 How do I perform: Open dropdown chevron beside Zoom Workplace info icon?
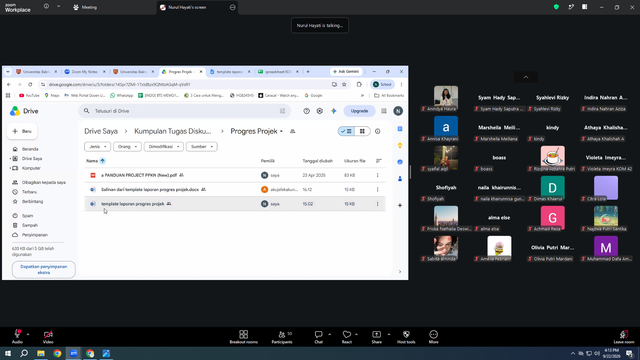[58, 7]
